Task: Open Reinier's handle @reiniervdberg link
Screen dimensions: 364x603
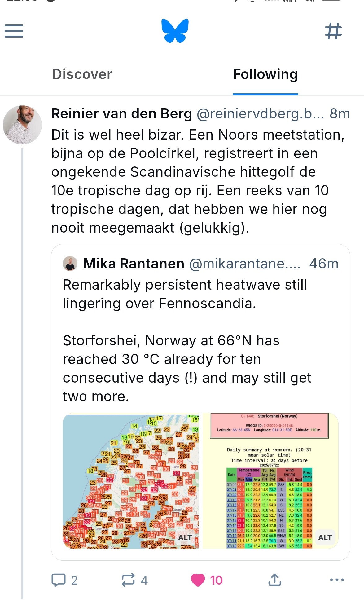Action: (x=260, y=114)
